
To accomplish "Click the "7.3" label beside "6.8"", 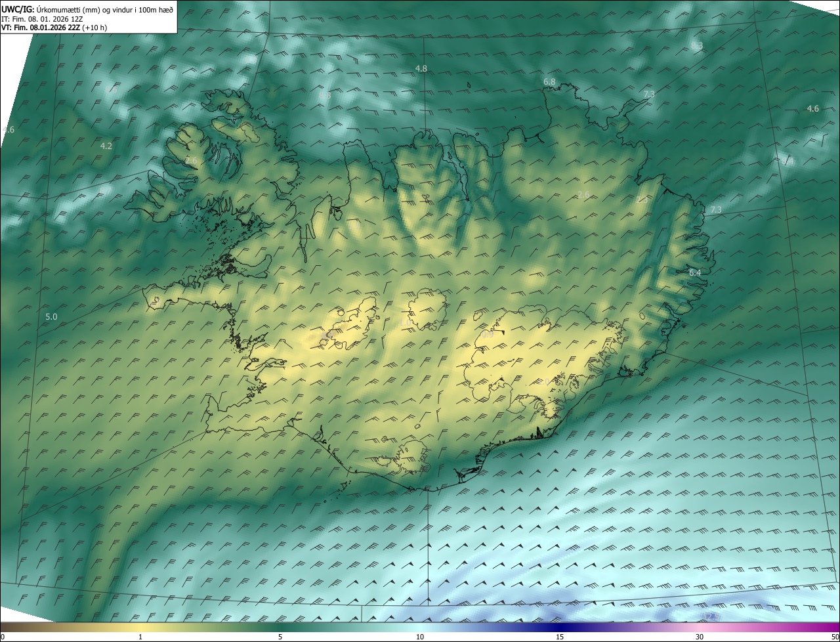I will click(649, 95).
